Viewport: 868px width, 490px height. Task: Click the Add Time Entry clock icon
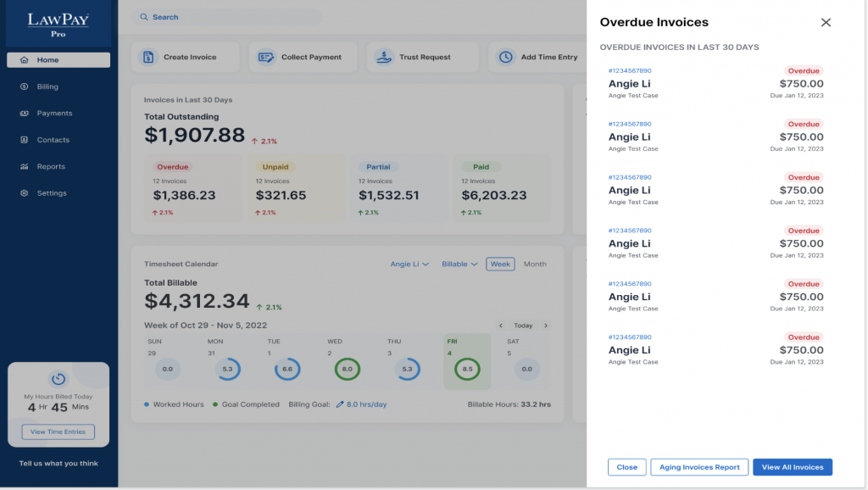click(505, 58)
